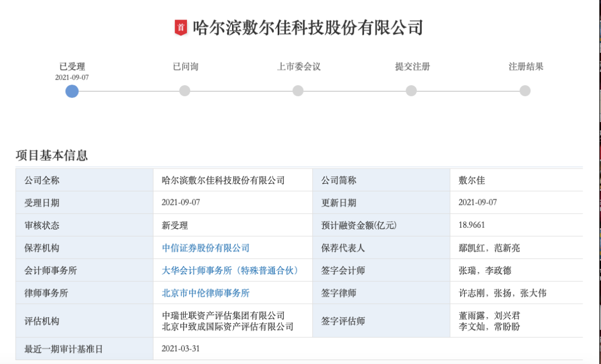Image resolution: width=601 pixels, height=364 pixels.
Task: Click the 律师事务所 label cell
Action: pos(85,293)
